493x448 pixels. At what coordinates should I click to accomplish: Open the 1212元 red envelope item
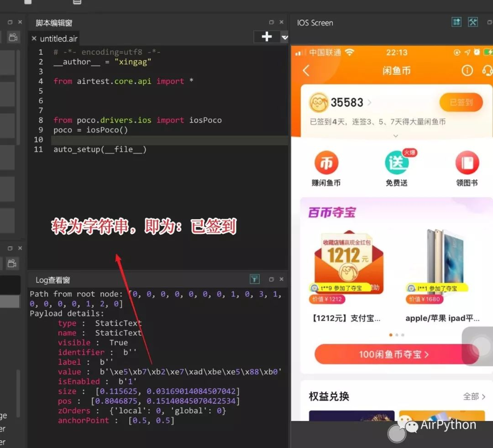click(349, 263)
